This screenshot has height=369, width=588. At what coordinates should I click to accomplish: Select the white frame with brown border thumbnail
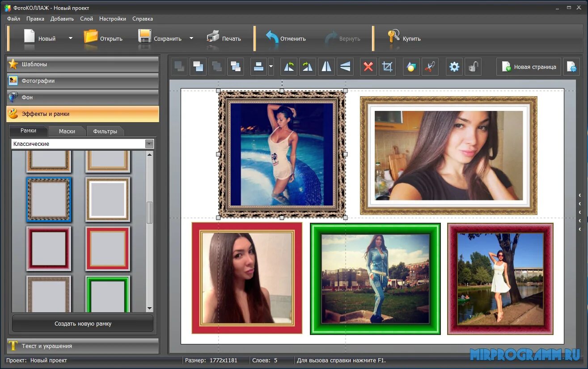(108, 199)
